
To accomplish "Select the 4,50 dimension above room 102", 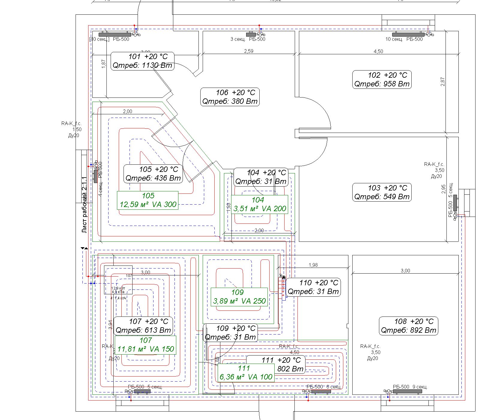I will [378, 52].
